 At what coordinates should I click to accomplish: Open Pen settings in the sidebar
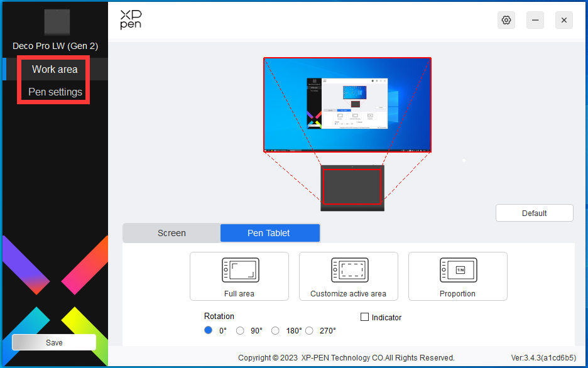pyautogui.click(x=55, y=92)
